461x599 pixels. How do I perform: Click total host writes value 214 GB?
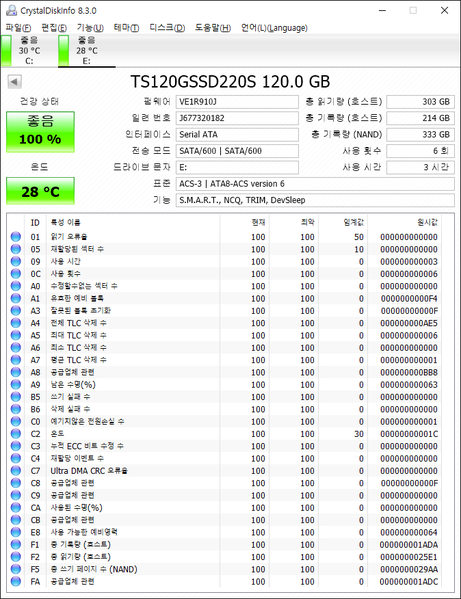pyautogui.click(x=421, y=118)
